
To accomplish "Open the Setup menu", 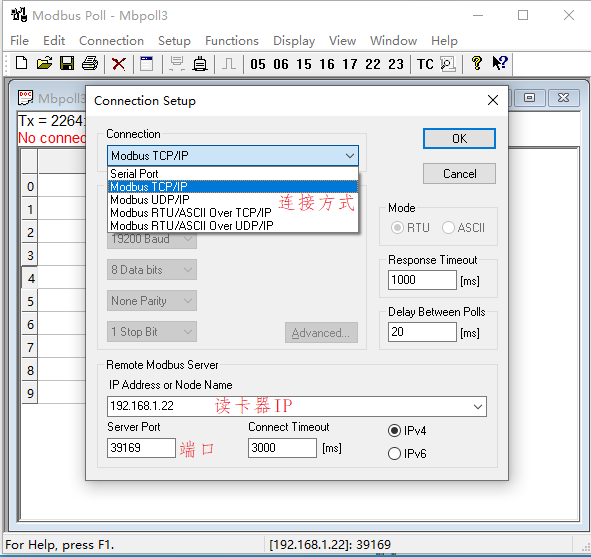I will coord(174,41).
